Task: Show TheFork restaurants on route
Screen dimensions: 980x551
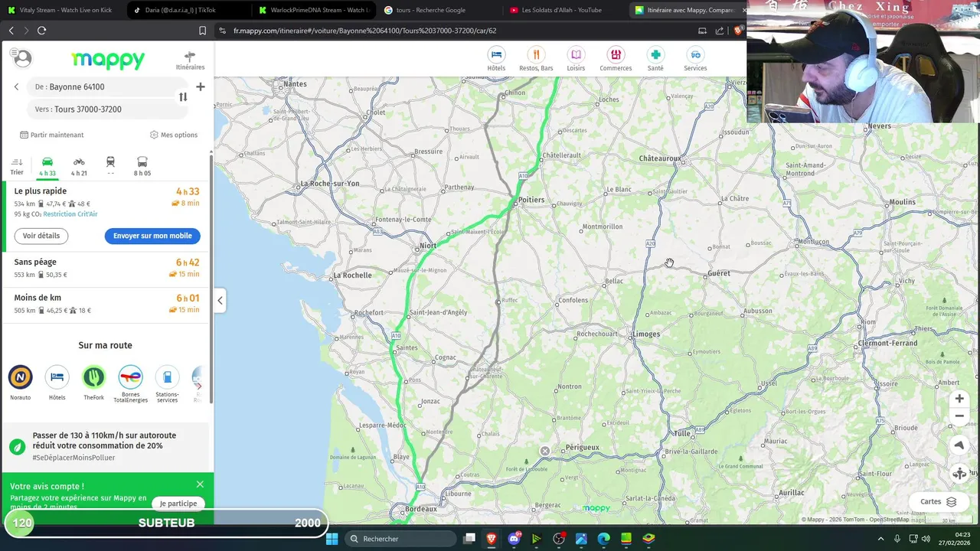Action: (93, 383)
